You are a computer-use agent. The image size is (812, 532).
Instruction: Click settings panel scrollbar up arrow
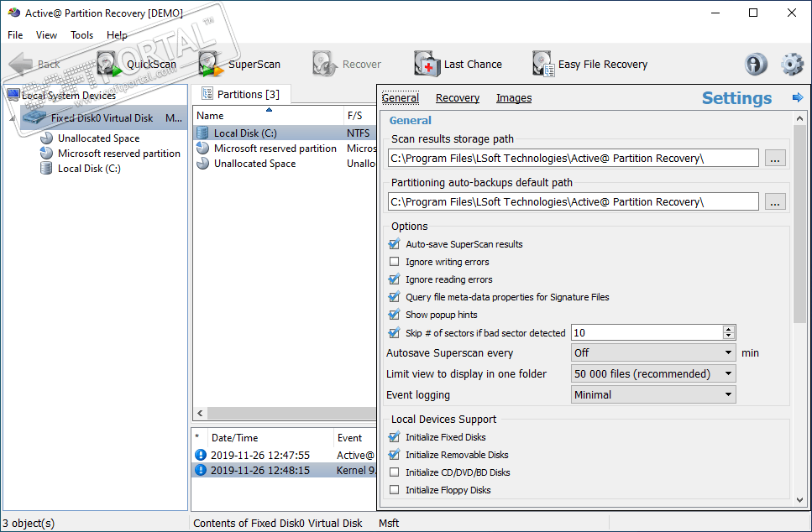pos(800,118)
